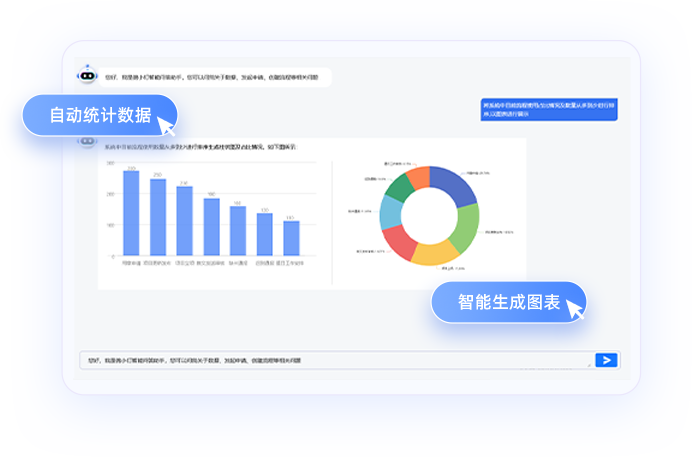Click the tallest bar in bar chart
Screen dimensions: 692x457
click(131, 213)
